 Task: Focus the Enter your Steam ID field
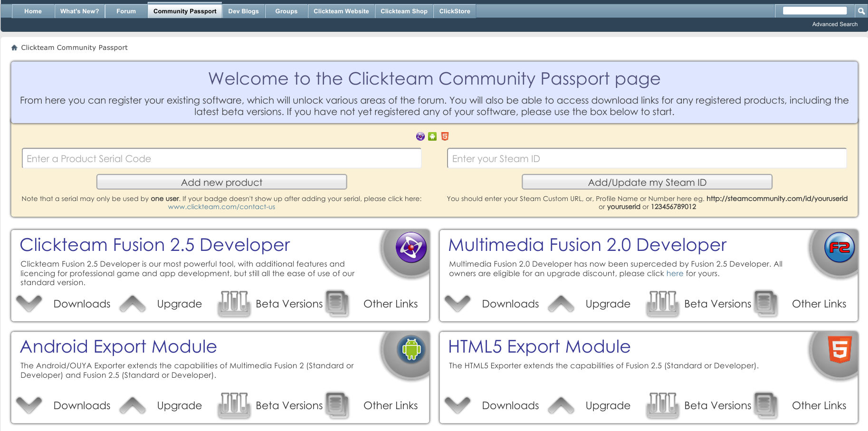(x=647, y=158)
